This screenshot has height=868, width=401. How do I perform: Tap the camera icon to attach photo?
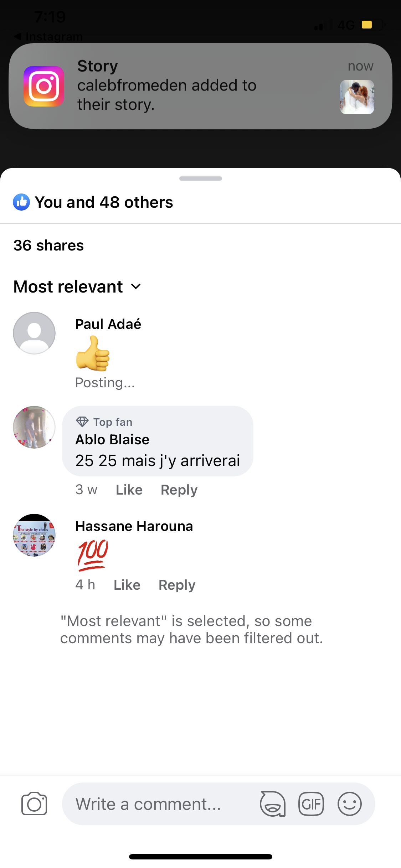pos(34,804)
